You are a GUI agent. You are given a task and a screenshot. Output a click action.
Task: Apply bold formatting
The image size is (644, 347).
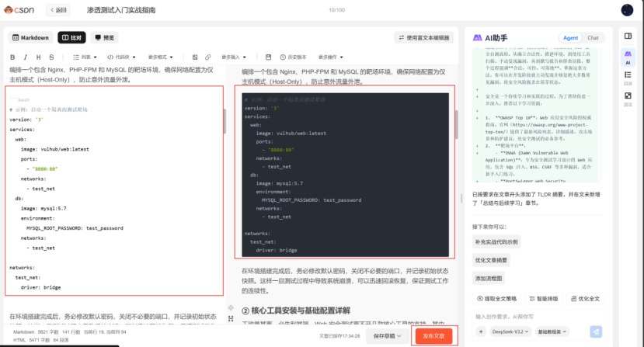coord(12,57)
